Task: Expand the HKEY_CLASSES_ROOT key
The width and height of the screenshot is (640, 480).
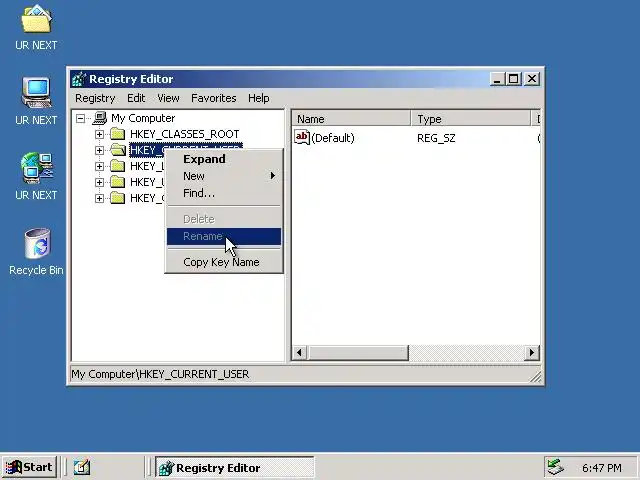Action: [x=99, y=134]
